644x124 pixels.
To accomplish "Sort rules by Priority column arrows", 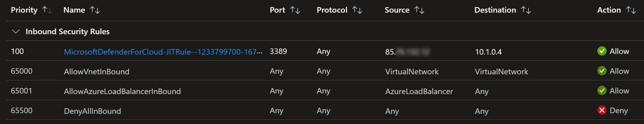I will [47, 10].
